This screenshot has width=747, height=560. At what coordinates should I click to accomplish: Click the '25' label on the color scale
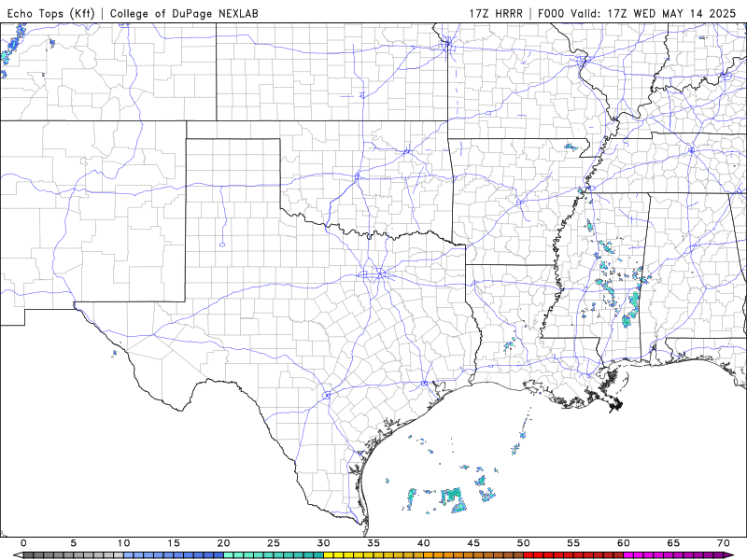point(274,543)
